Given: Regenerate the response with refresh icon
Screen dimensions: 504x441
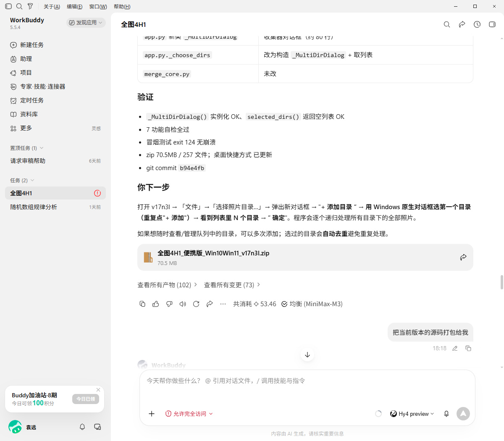Looking at the screenshot, I should click(196, 304).
